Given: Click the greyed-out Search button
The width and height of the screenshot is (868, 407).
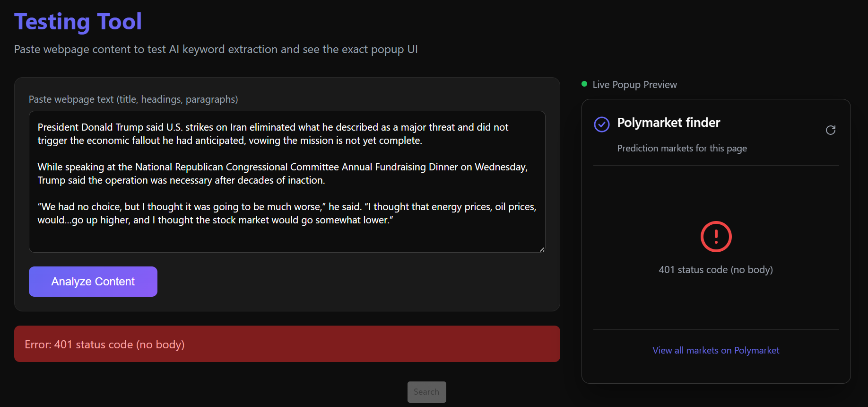Looking at the screenshot, I should click(426, 392).
